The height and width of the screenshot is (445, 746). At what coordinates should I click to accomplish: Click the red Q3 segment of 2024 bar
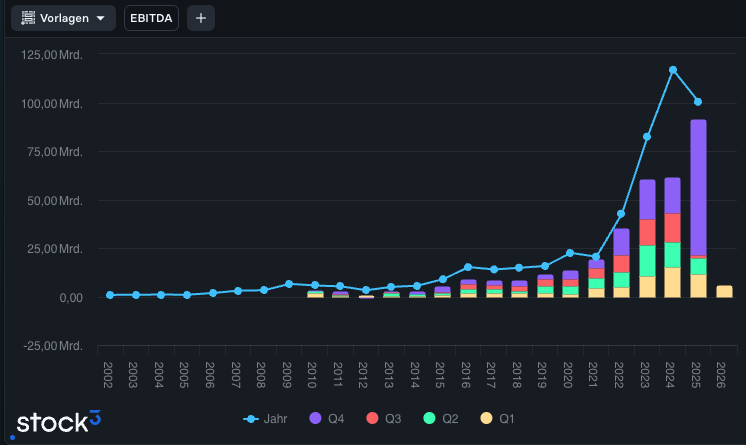click(x=672, y=228)
